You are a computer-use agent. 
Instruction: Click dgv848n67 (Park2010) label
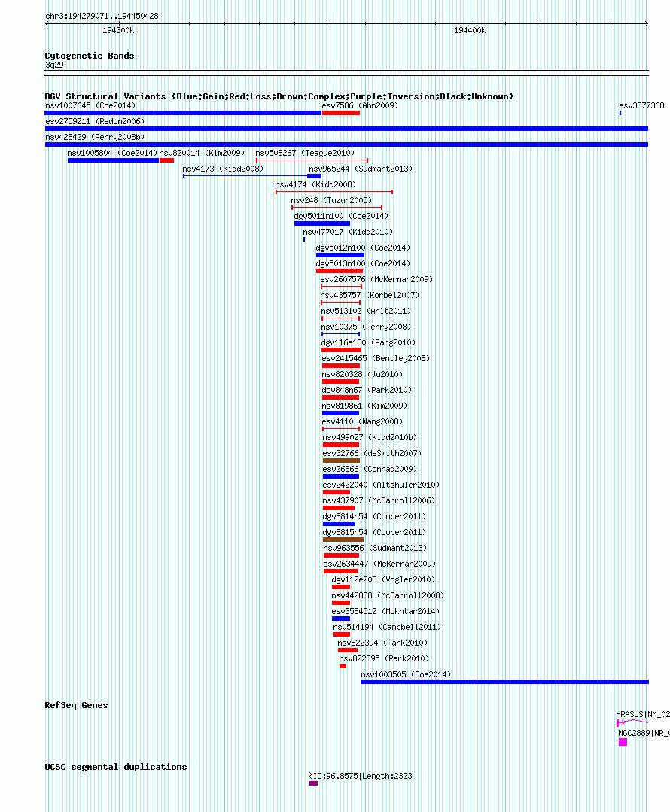click(367, 390)
